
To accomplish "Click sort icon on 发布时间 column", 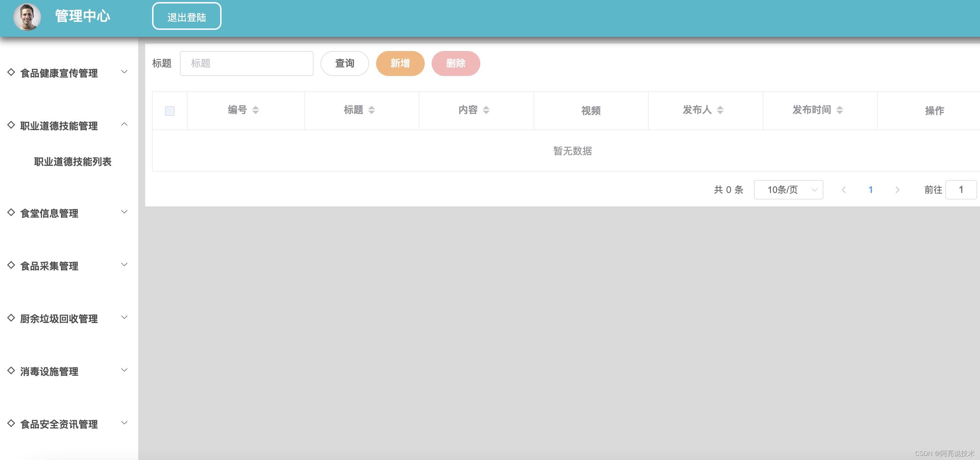I will [x=840, y=110].
